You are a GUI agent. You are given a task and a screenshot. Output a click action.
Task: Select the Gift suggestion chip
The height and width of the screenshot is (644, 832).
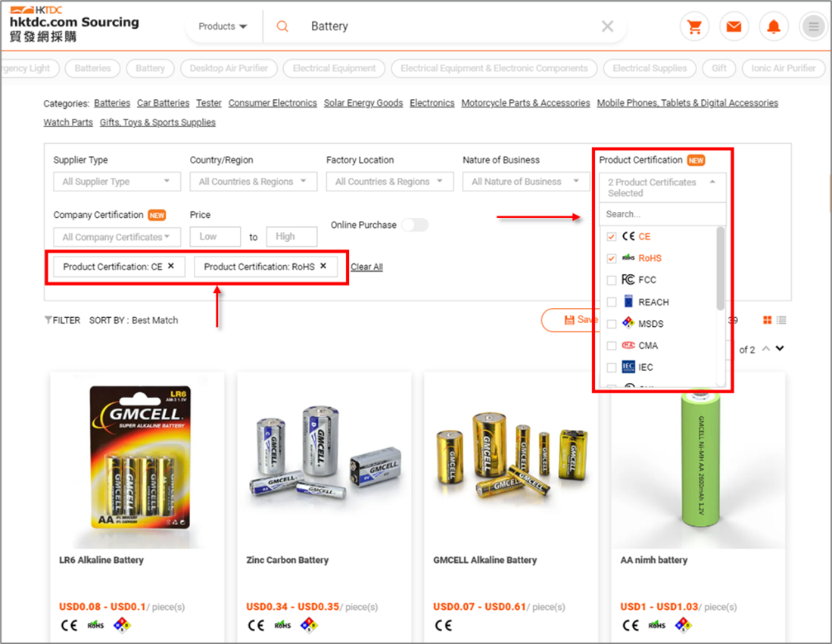pos(719,68)
